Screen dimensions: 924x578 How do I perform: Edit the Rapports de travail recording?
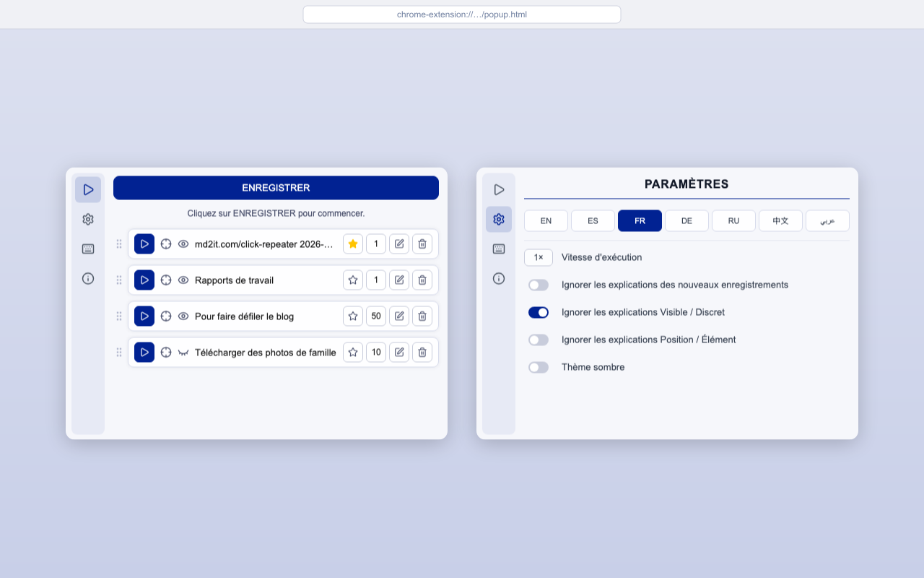coord(399,280)
